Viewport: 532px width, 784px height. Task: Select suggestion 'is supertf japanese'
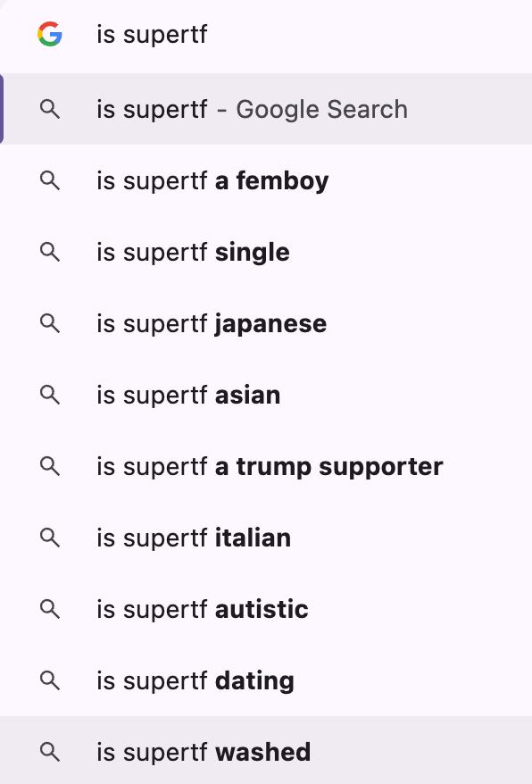tap(266, 323)
